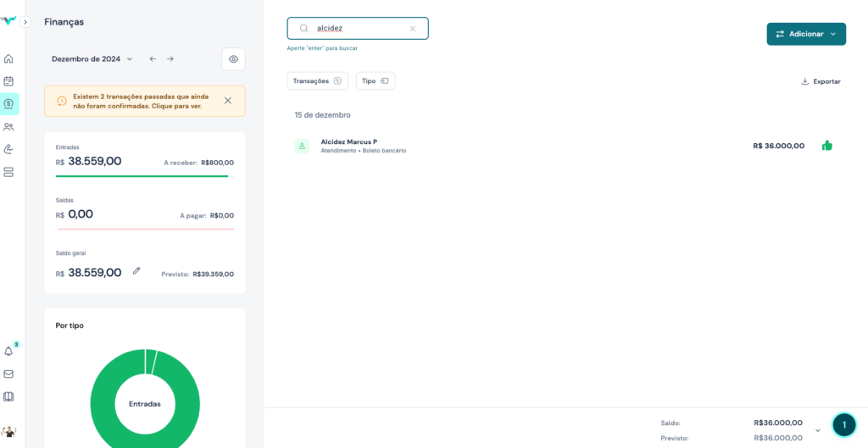Open the Dezembro de 2024 month dropdown
This screenshot has width=868, height=448.
pyautogui.click(x=92, y=59)
